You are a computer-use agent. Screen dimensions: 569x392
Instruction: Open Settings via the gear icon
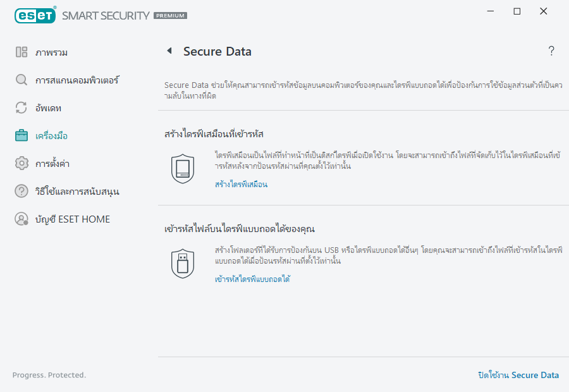click(x=21, y=163)
